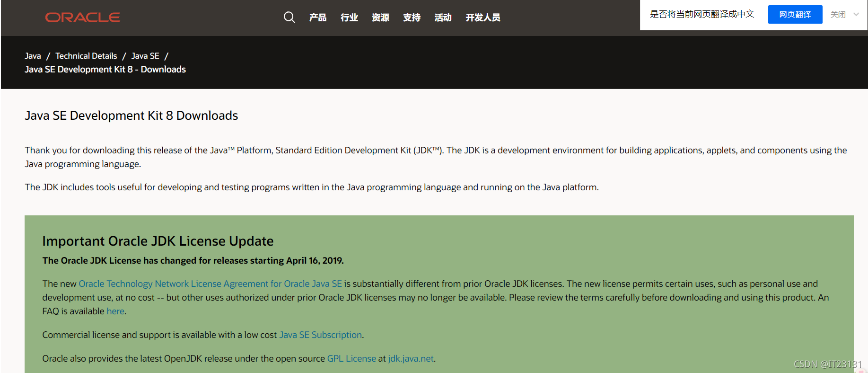Open the FAQ 'here' link
This screenshot has width=868, height=373.
[x=115, y=311]
